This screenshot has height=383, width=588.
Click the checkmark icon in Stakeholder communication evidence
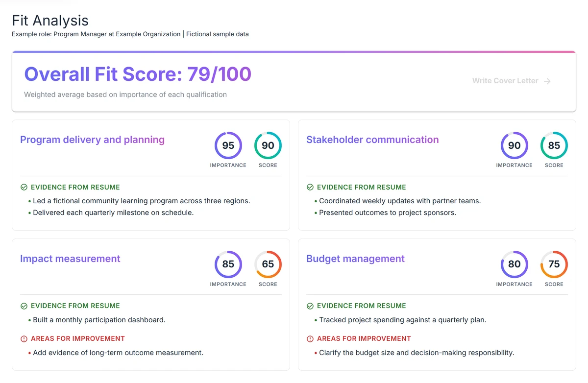tap(310, 187)
